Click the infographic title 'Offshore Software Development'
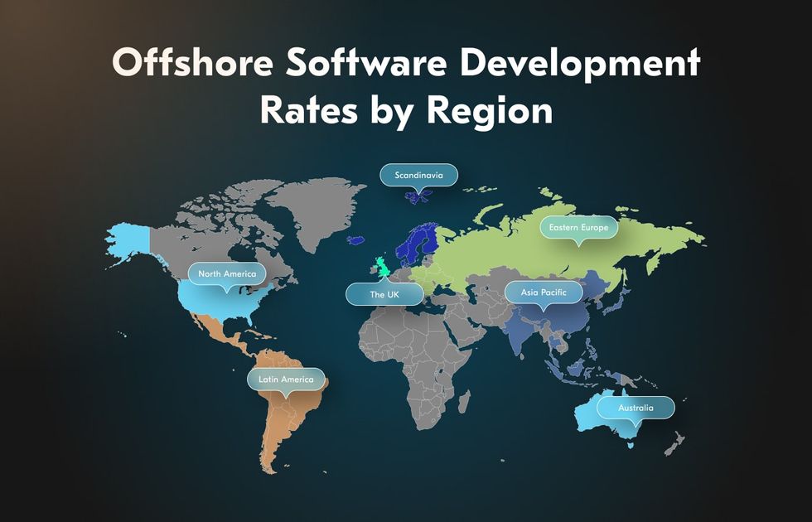Screen dimensions: 812x522 [x=406, y=62]
